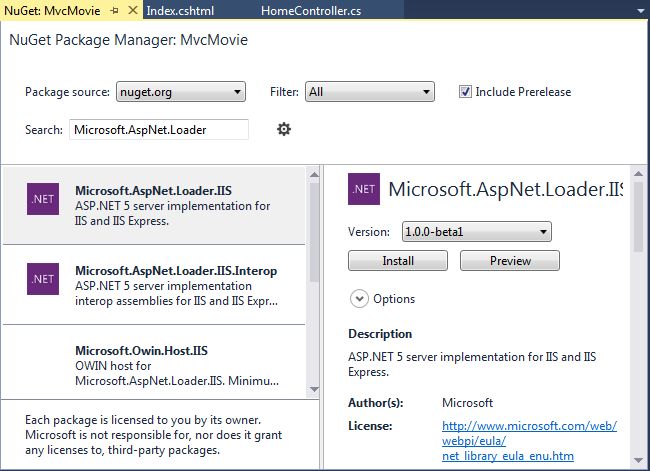Click the package list scrollbar thumb

tap(314, 232)
